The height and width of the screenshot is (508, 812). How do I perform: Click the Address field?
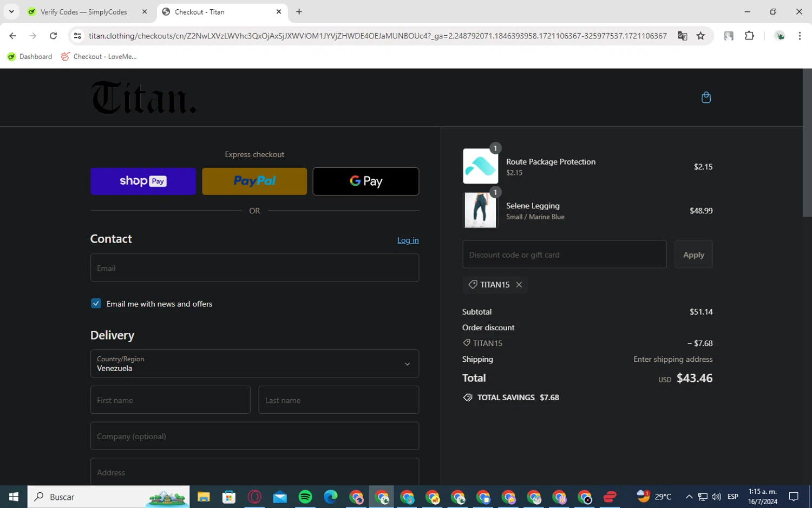254,472
